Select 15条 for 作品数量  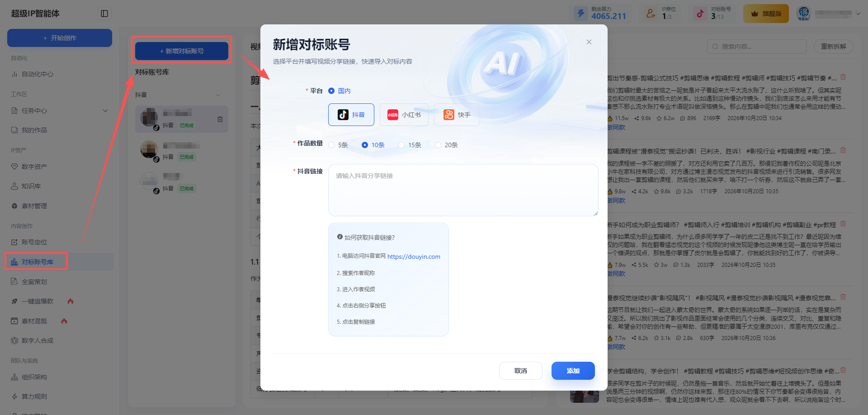(401, 145)
